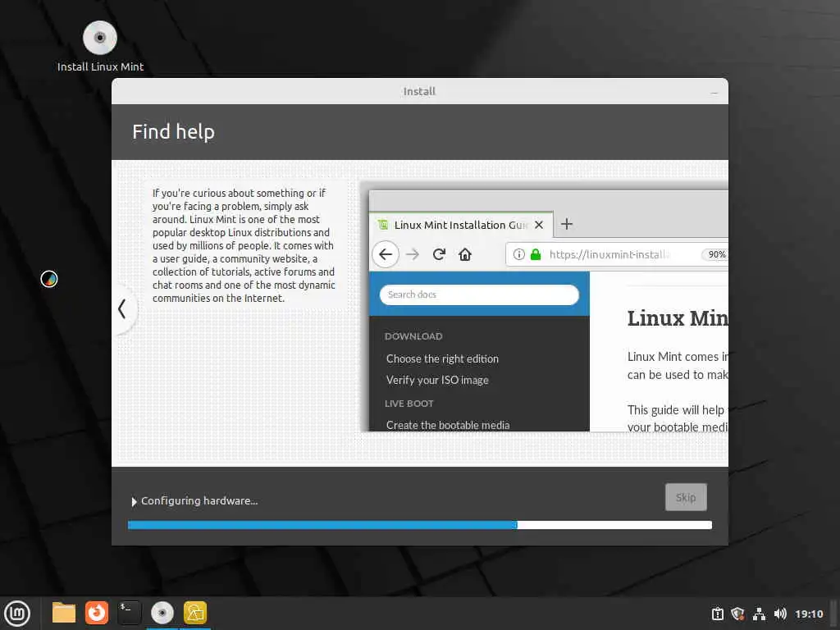Open the Terminal from the taskbar
This screenshot has height=630, width=840.
point(129,613)
